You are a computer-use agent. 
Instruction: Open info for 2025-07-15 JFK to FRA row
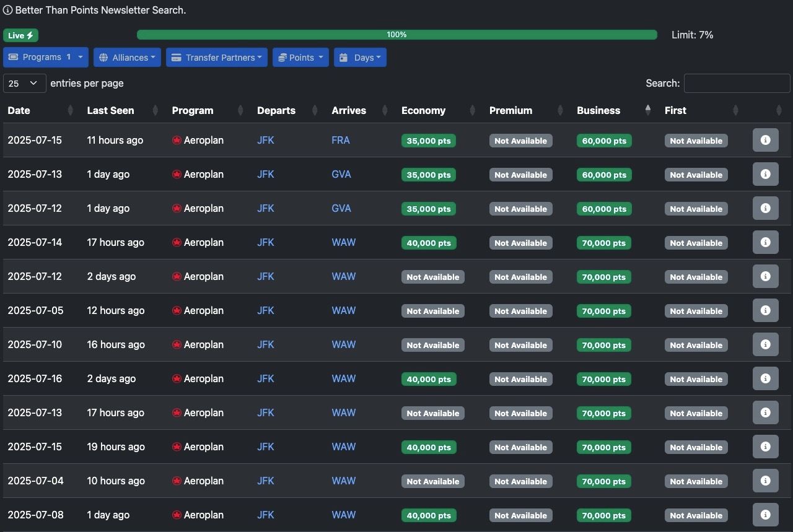pyautogui.click(x=765, y=140)
